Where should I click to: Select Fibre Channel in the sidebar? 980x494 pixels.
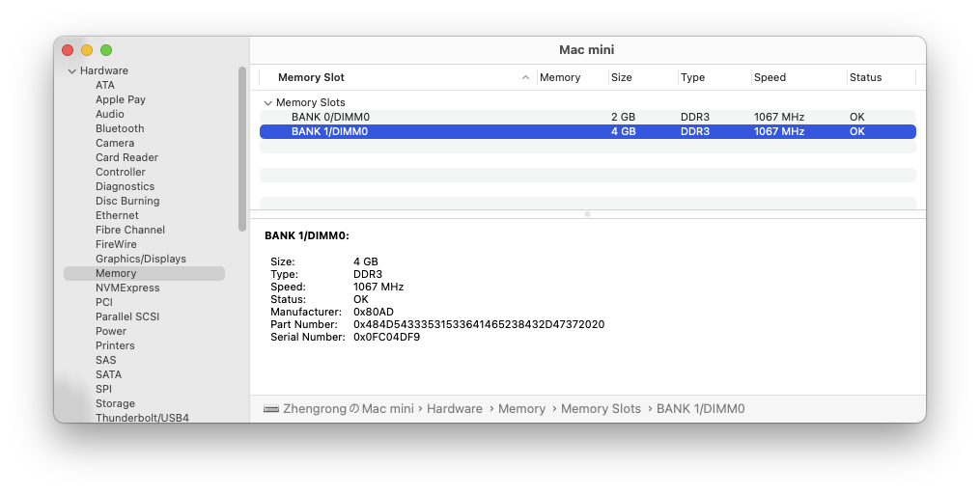130,230
